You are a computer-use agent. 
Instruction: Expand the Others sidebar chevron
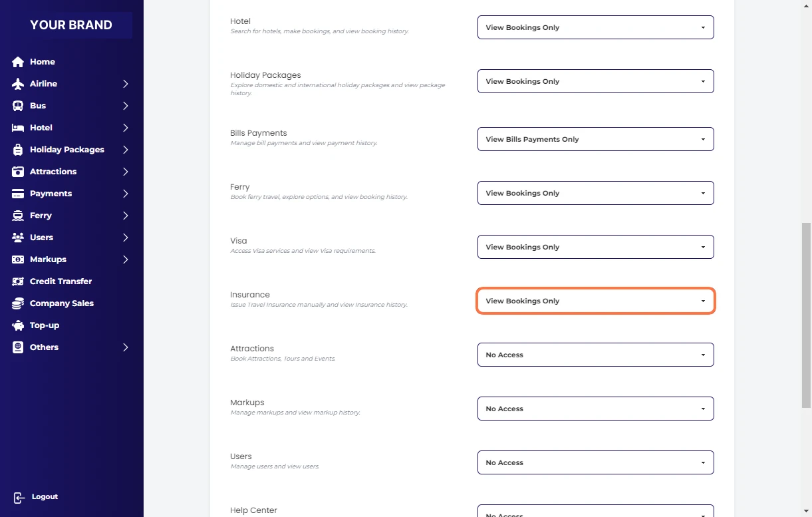(125, 347)
